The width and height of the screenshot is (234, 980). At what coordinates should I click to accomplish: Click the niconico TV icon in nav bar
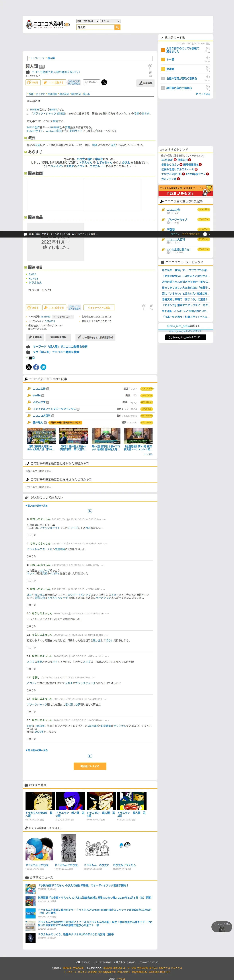tap(25, 234)
